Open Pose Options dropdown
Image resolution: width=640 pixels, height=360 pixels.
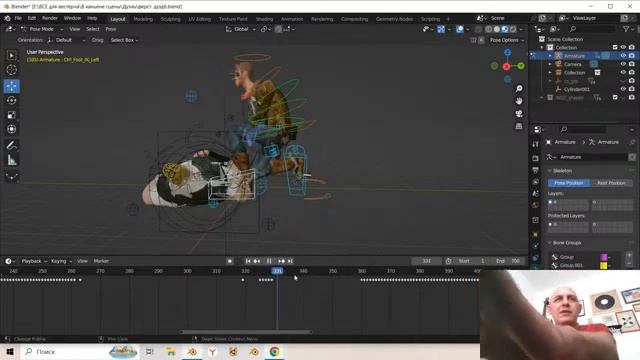point(507,40)
